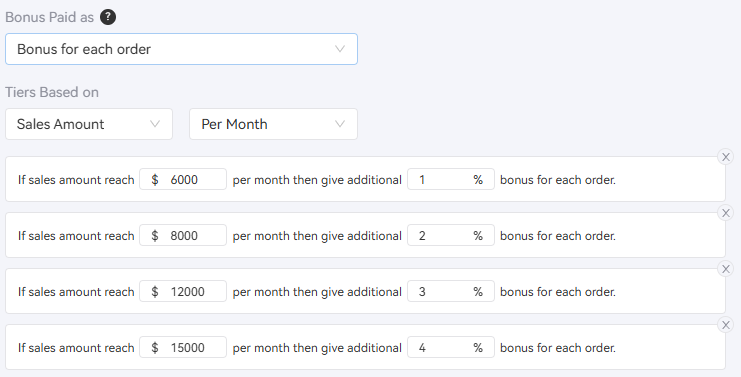Focus the 2% bonus percentage field
This screenshot has height=377, width=741.
[x=451, y=235]
